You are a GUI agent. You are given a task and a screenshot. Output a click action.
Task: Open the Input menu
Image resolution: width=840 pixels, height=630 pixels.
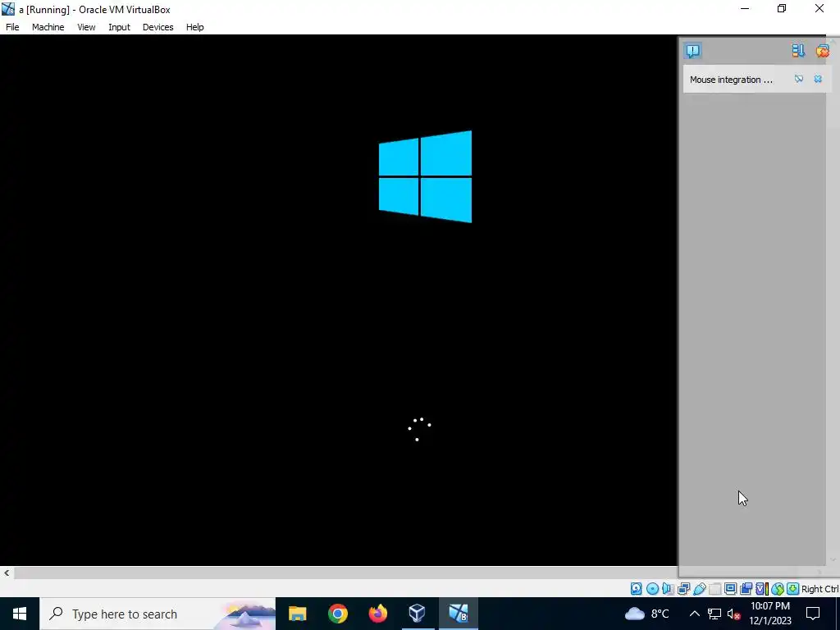pos(119,27)
